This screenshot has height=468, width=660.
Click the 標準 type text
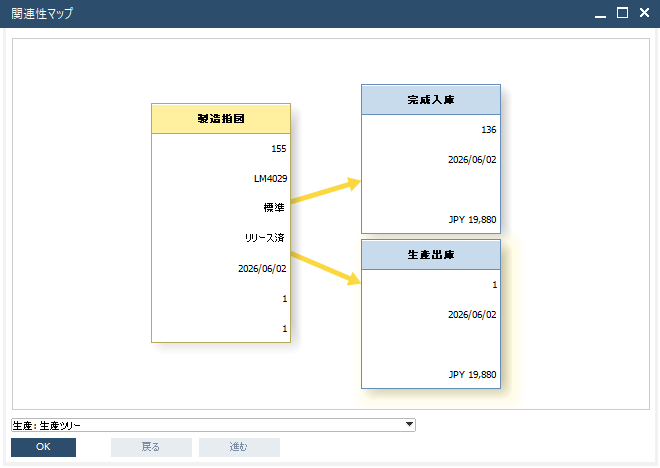pos(274,207)
